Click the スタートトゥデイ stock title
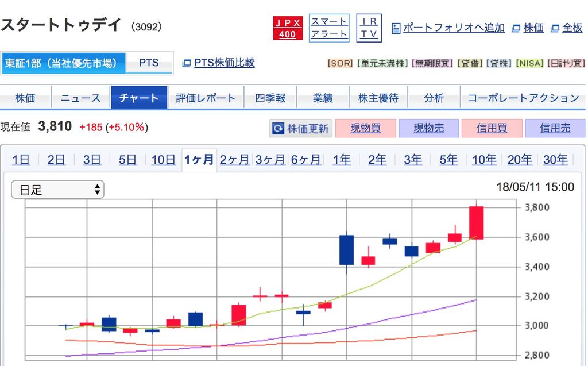The height and width of the screenshot is (366, 588). tap(61, 25)
